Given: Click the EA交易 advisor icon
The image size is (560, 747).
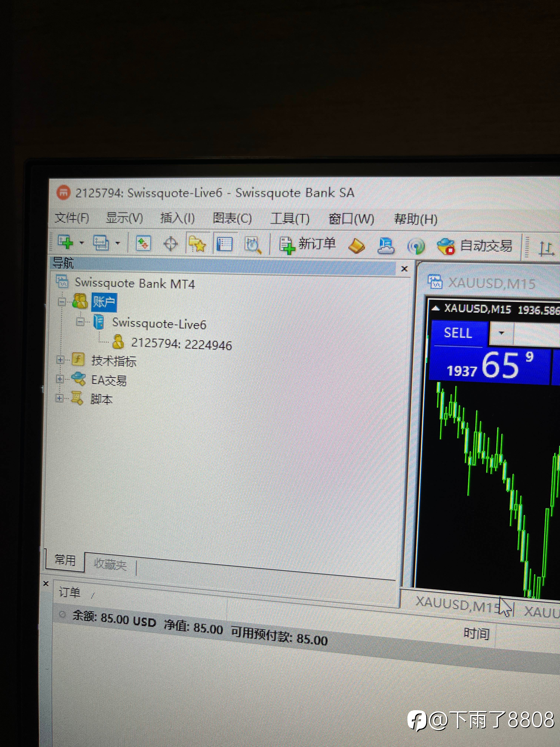Looking at the screenshot, I should coord(78,379).
